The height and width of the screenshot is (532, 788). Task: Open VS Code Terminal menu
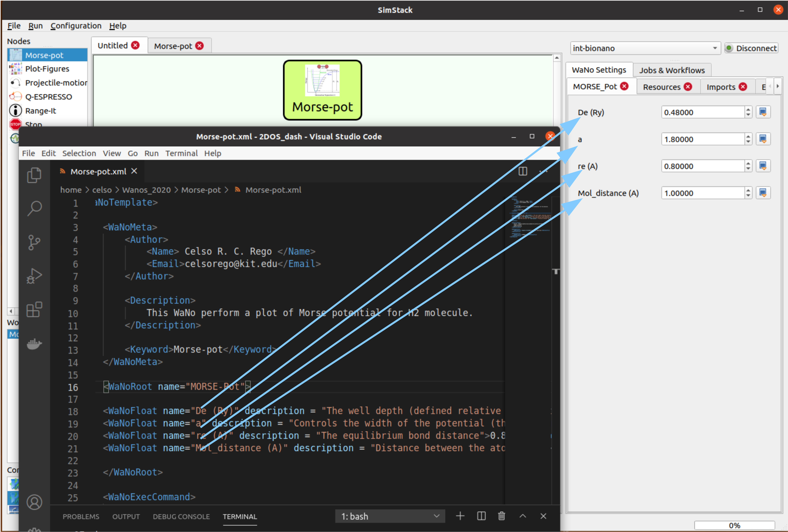coord(181,153)
